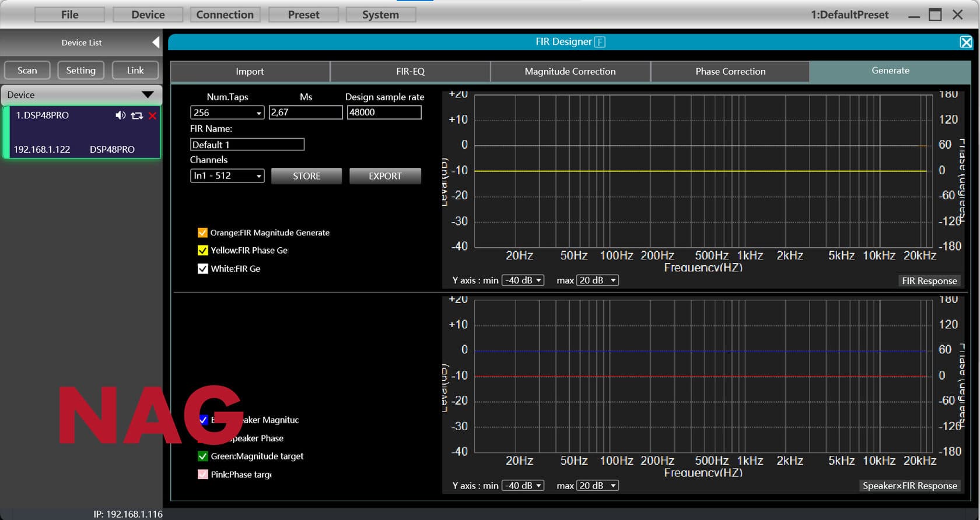Click device IP 192.168.1.122 text
The image size is (980, 520).
pyautogui.click(x=41, y=149)
